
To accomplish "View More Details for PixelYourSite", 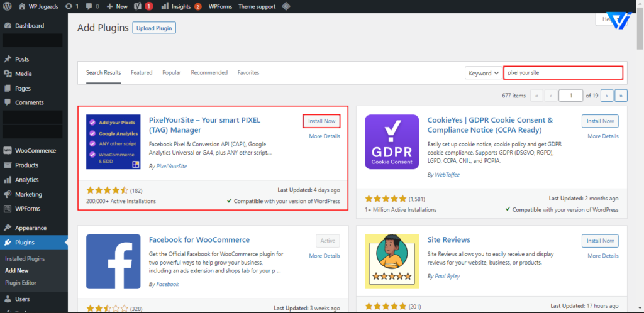I will point(325,136).
